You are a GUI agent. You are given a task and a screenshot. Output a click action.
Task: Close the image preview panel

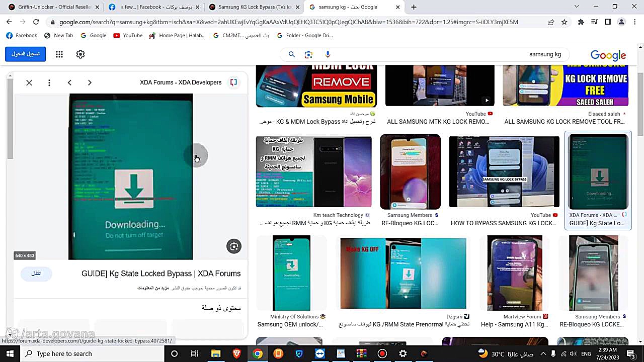pyautogui.click(x=29, y=82)
